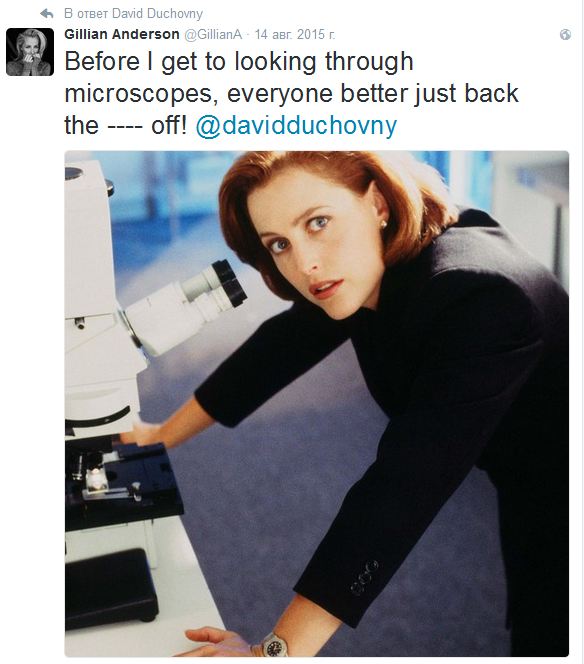Click the jacket sleeve buttons in the photo
Image resolution: width=584 pixels, height=664 pixels.
tap(365, 577)
